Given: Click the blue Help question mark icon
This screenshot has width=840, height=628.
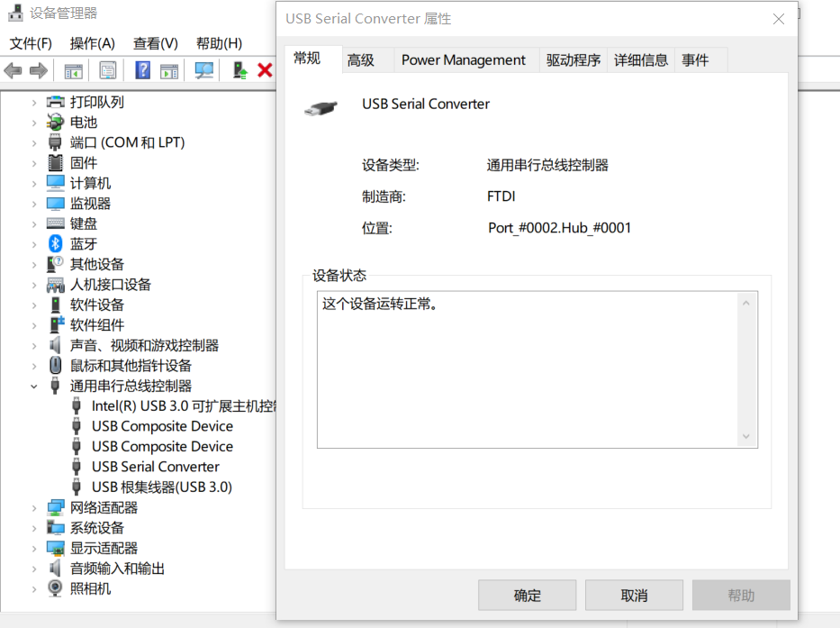Looking at the screenshot, I should point(142,70).
